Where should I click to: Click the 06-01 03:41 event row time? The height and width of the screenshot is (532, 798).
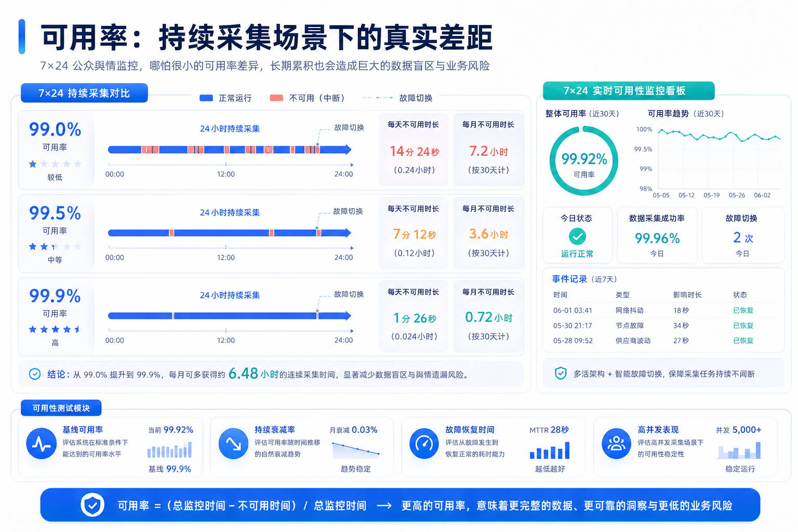pos(573,310)
